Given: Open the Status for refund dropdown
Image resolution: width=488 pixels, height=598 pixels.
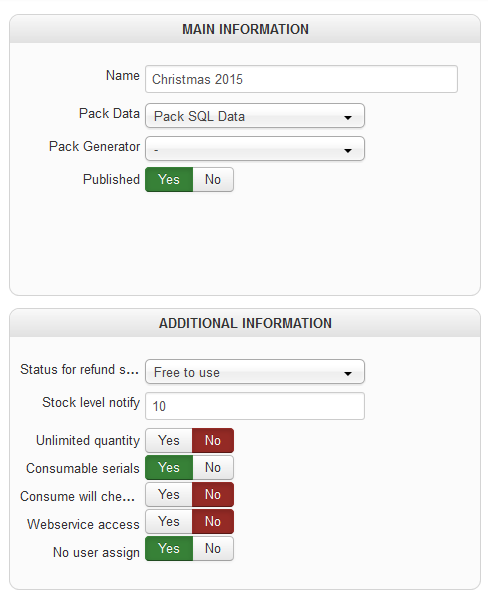Looking at the screenshot, I should pyautogui.click(x=255, y=371).
